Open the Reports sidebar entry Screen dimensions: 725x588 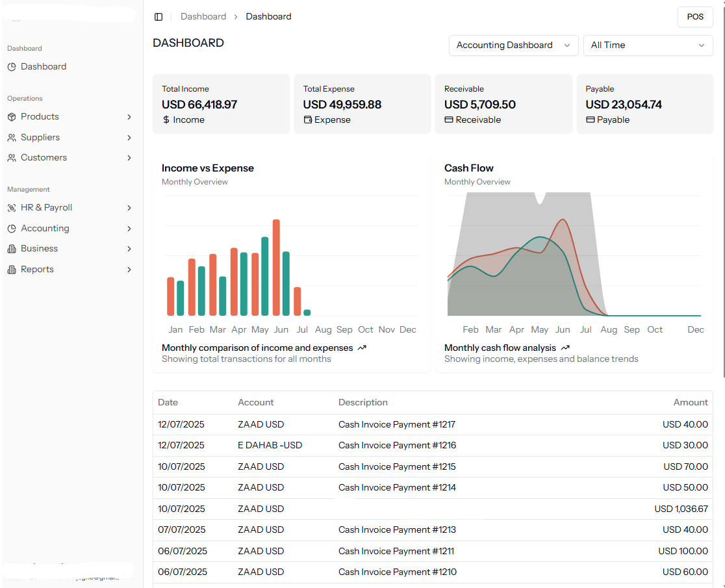coord(70,270)
